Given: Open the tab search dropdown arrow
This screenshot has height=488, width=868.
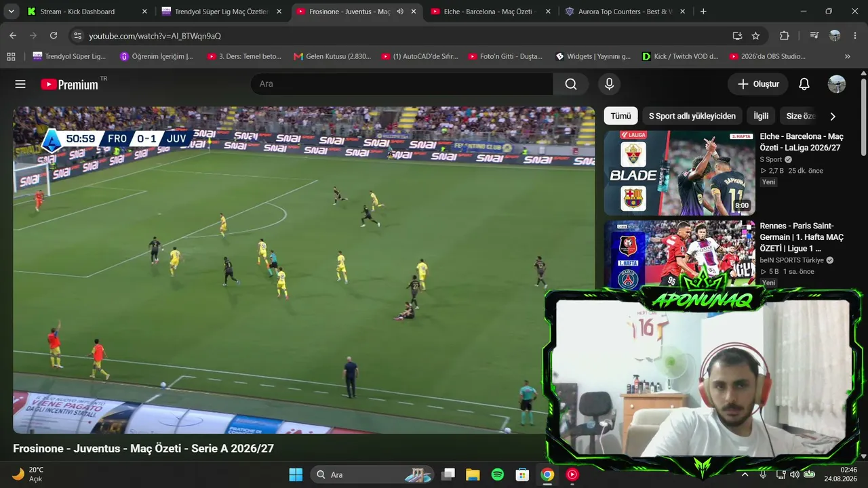Looking at the screenshot, I should pos(12,12).
